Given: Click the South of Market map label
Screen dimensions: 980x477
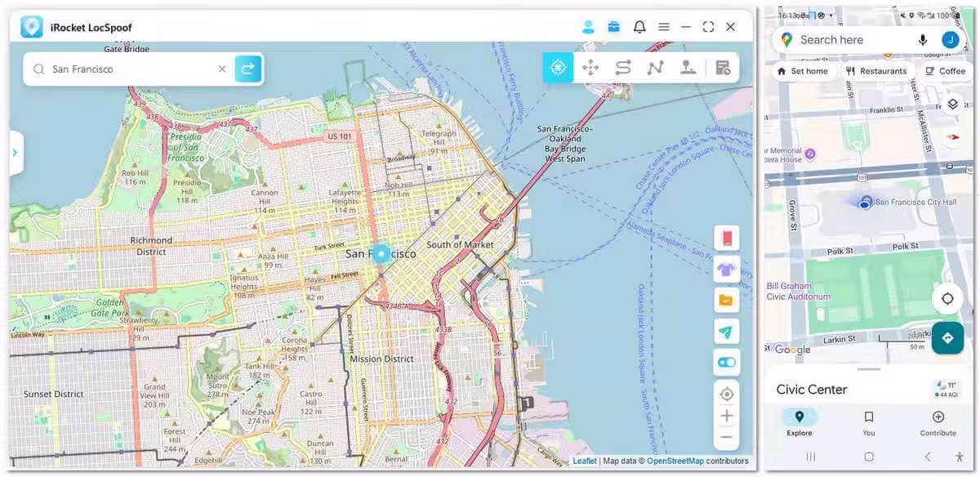Looking at the screenshot, I should (460, 245).
